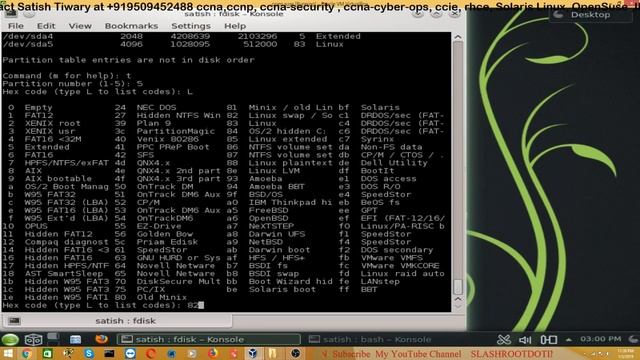The width and height of the screenshot is (640, 360).
Task: Open the View menu
Action: [x=80, y=26]
